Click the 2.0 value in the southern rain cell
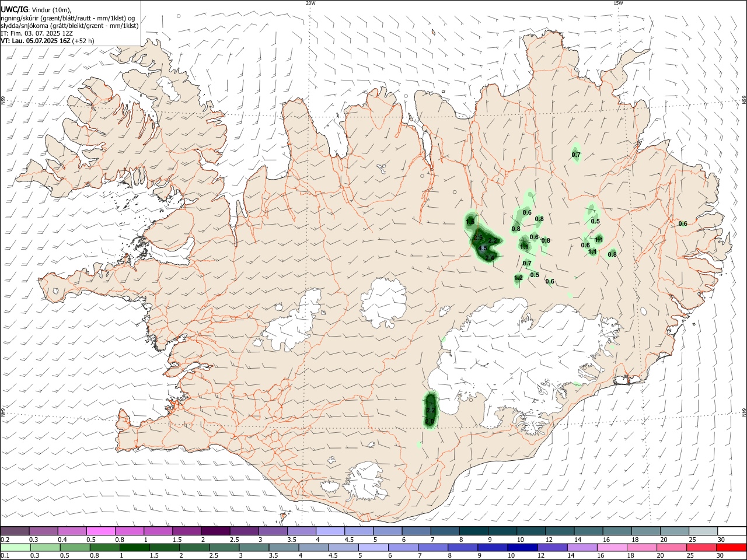747x560 pixels. (x=430, y=421)
